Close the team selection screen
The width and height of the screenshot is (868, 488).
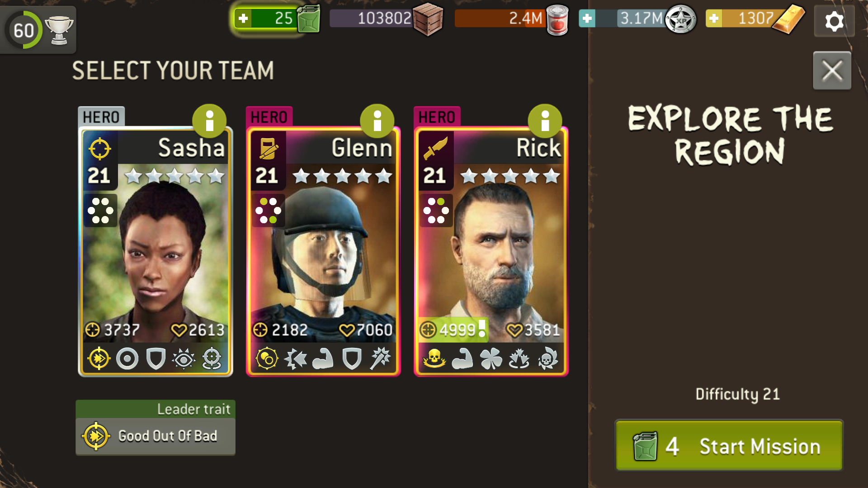pyautogui.click(x=832, y=70)
